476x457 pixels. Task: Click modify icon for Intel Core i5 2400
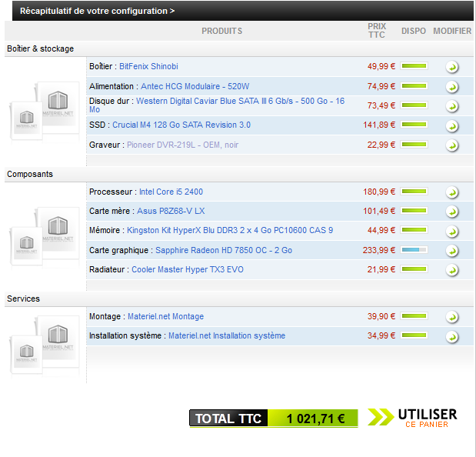point(452,192)
